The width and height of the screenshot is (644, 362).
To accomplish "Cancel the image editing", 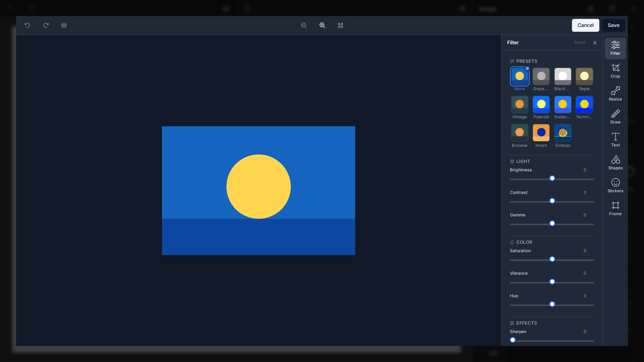I will [585, 25].
